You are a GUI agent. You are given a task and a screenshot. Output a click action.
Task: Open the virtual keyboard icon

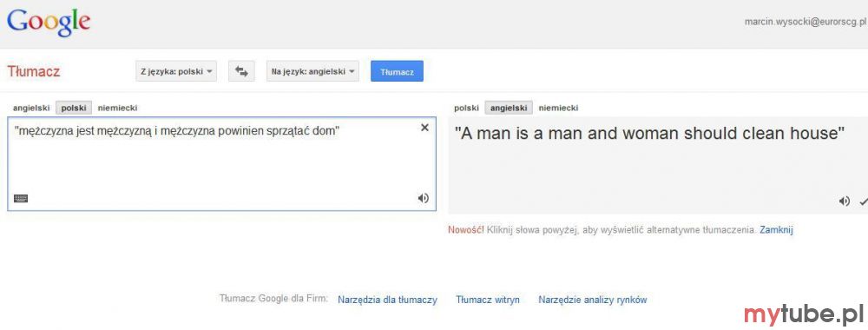pos(21,198)
